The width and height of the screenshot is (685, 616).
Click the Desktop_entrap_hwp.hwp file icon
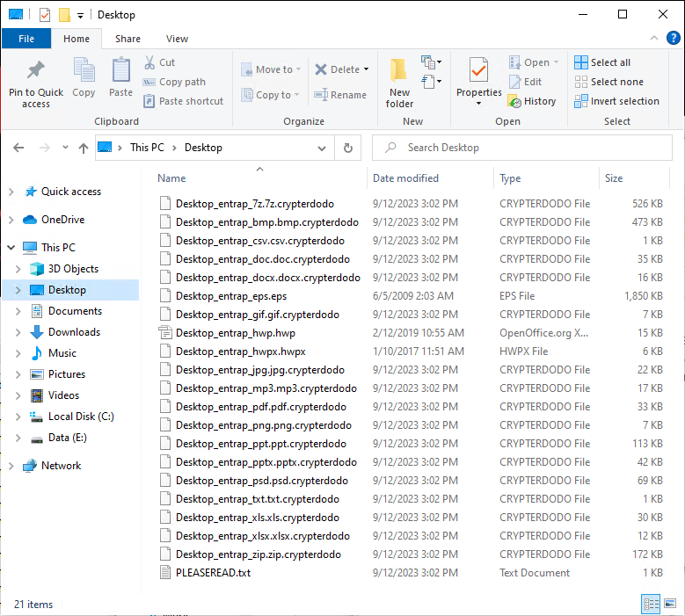point(165,333)
